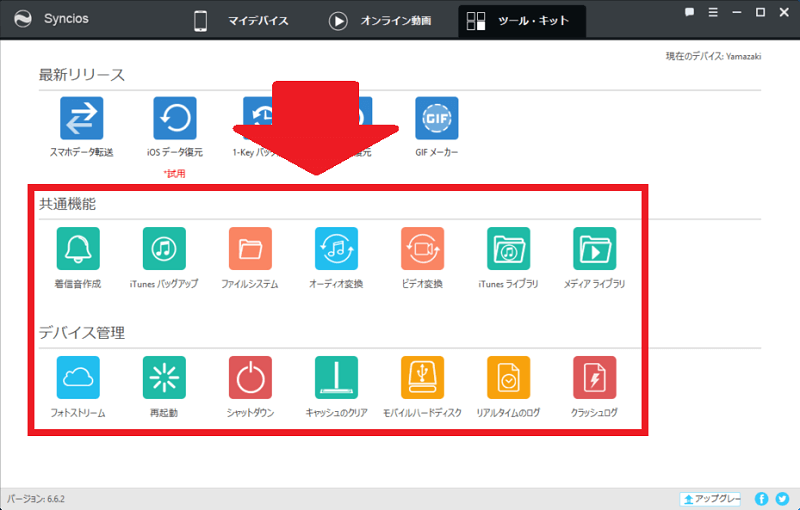Select the ツール・キット tab
The height and width of the screenshot is (510, 800).
click(x=522, y=21)
